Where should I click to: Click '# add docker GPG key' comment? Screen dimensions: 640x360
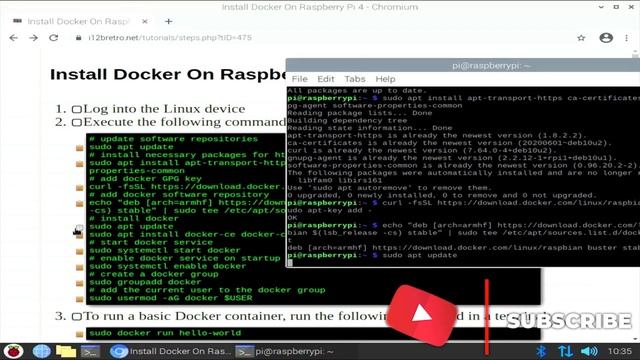coord(145,179)
